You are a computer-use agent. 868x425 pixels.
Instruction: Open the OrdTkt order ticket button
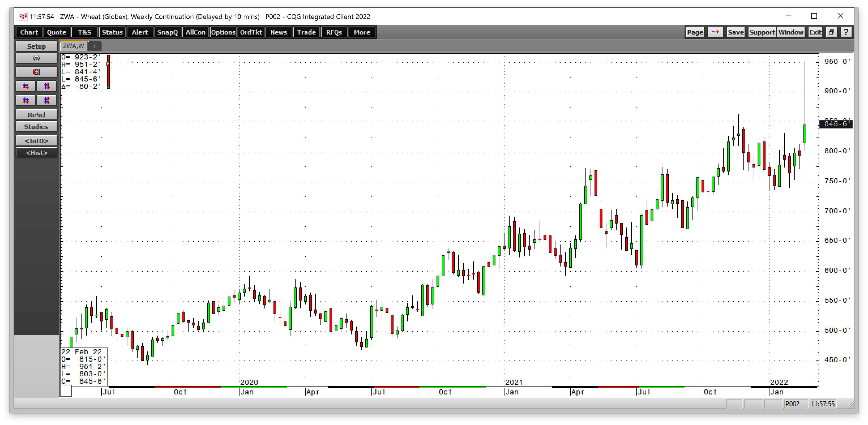coord(251,32)
